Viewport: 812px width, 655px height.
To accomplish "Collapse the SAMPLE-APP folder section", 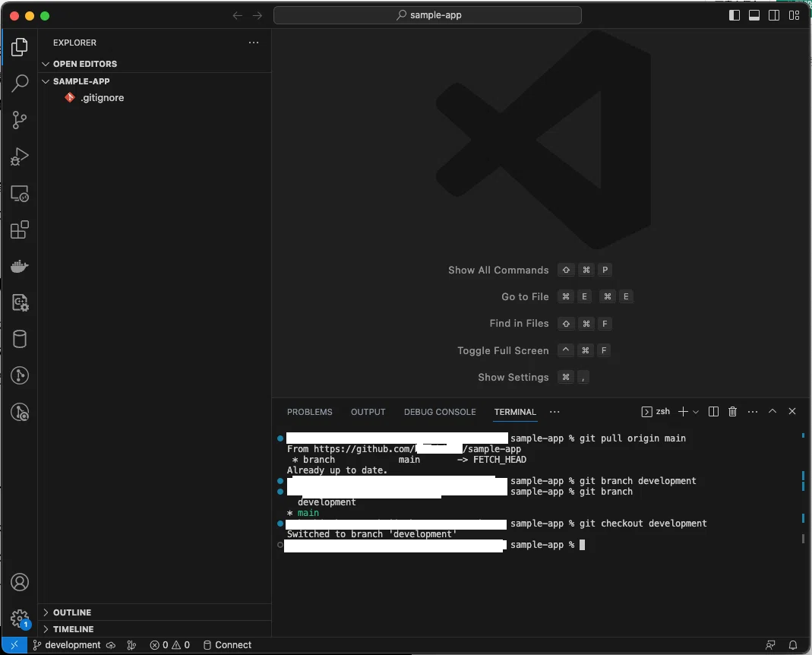I will click(156, 81).
